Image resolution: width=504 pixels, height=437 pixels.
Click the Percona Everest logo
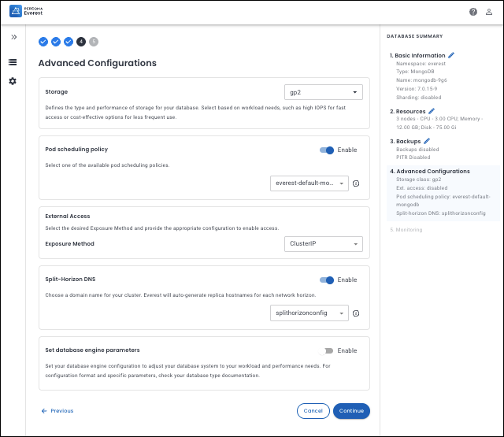pyautogui.click(x=28, y=11)
